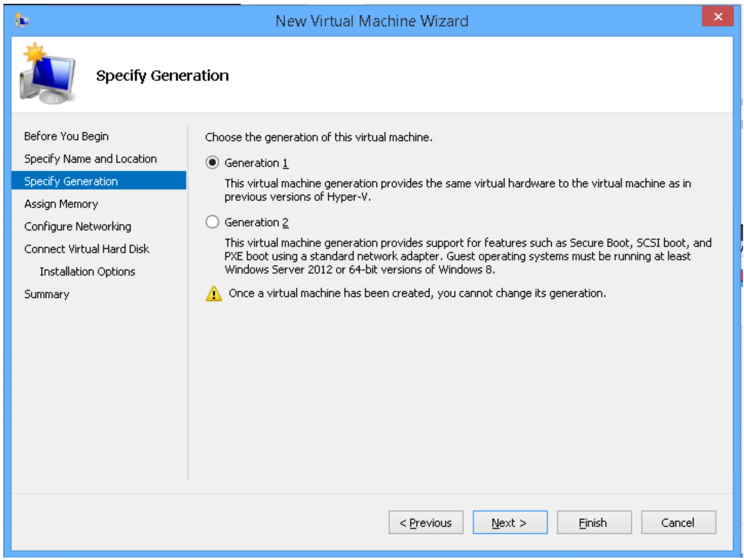Cancel the wizard

pyautogui.click(x=678, y=523)
